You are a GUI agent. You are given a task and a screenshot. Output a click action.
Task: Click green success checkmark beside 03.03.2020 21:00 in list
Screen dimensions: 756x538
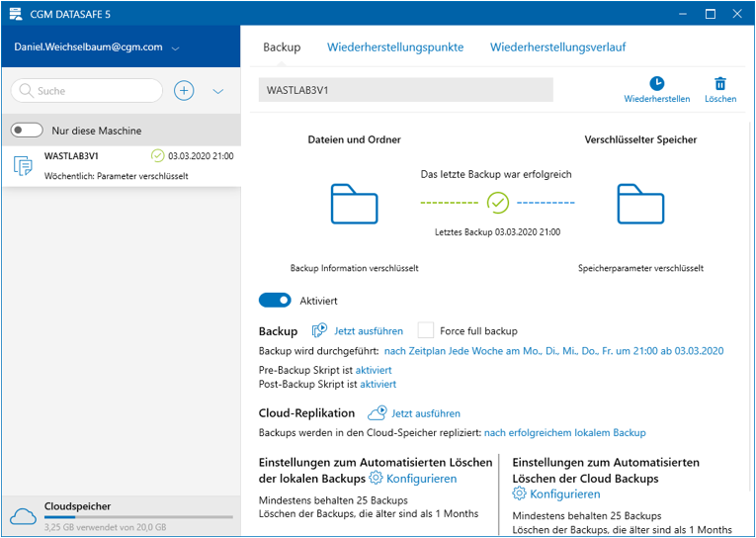[158, 156]
